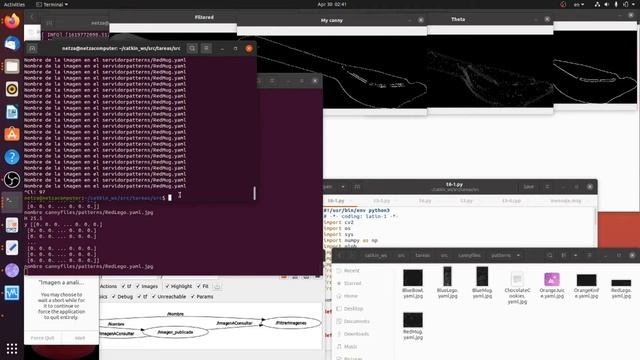This screenshot has width=640, height=360.
Task: Open the Terminal app menu in top bar
Action: tap(52, 4)
